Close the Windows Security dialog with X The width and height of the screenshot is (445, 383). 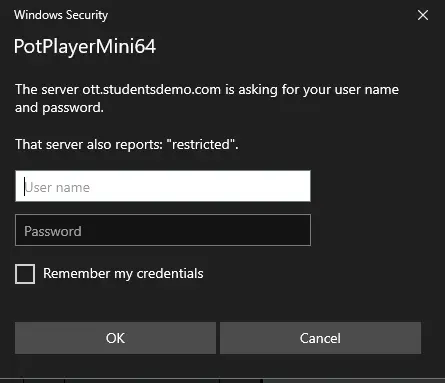tap(423, 15)
